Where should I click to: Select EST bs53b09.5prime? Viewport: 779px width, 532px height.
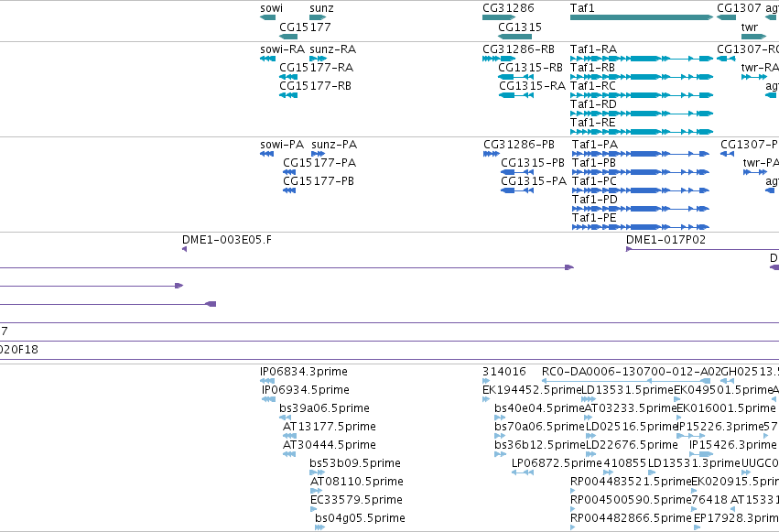click(316, 472)
